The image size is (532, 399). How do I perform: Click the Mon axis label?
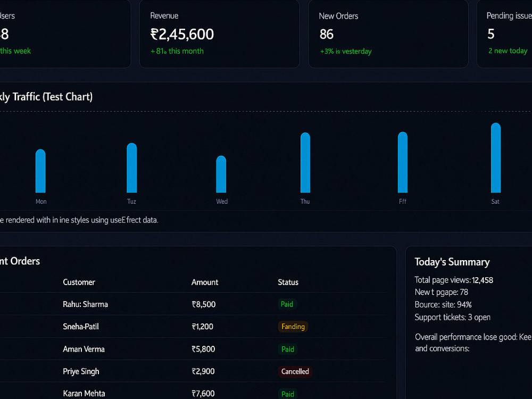(x=41, y=202)
